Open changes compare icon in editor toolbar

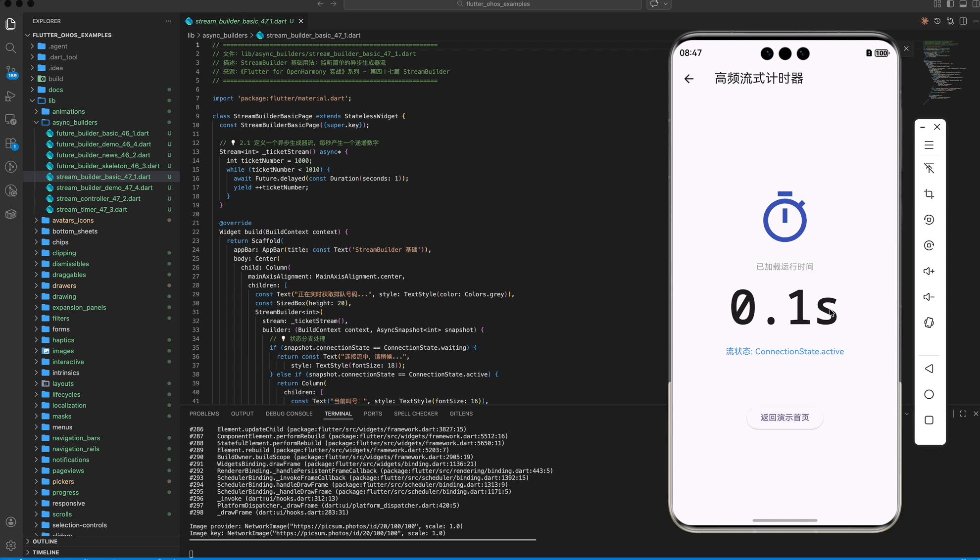pos(950,21)
